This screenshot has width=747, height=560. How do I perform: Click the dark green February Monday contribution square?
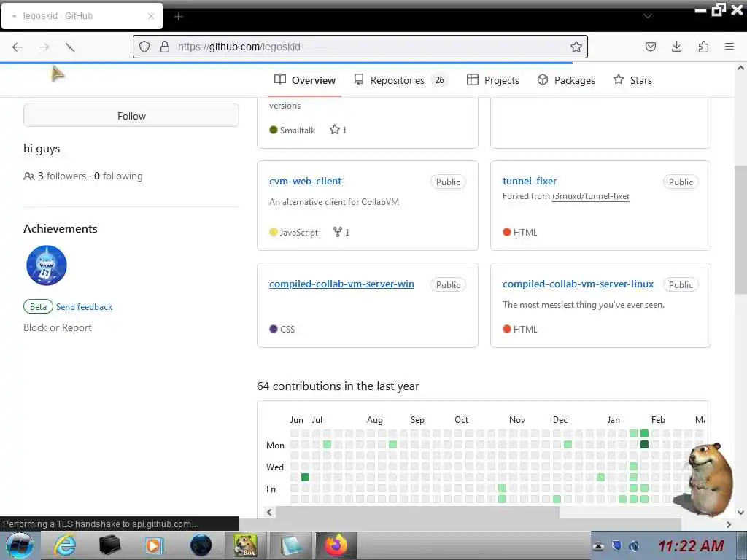coord(644,444)
